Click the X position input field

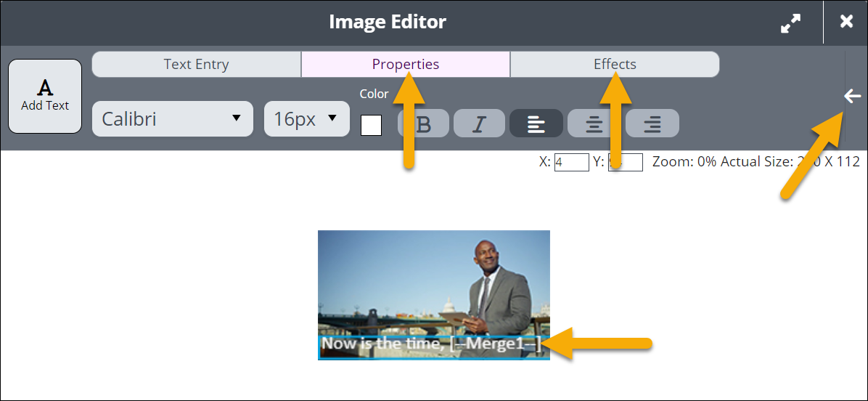[571, 162]
